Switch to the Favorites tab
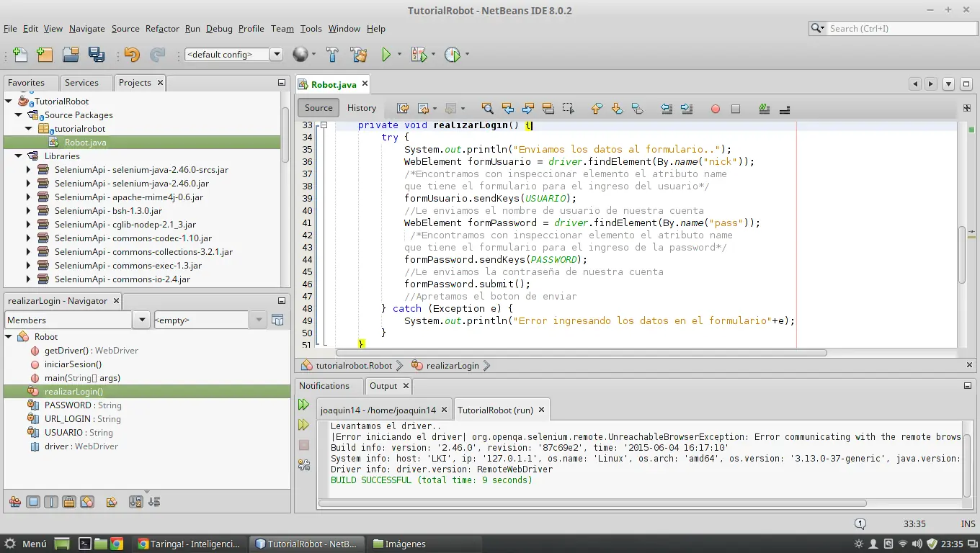 click(x=26, y=83)
